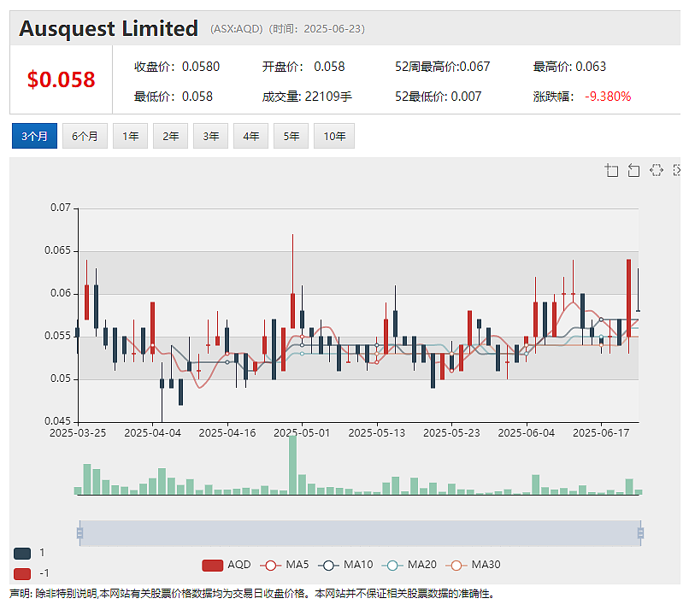
Task: Click the 开盘价: 0.058 text
Action: (x=303, y=67)
